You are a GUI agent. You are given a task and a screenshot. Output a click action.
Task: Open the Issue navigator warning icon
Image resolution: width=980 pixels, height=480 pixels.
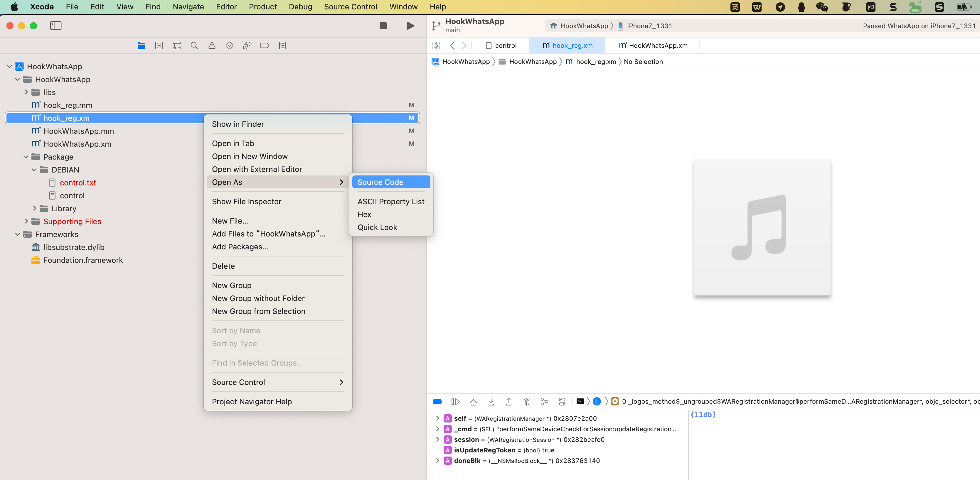212,45
